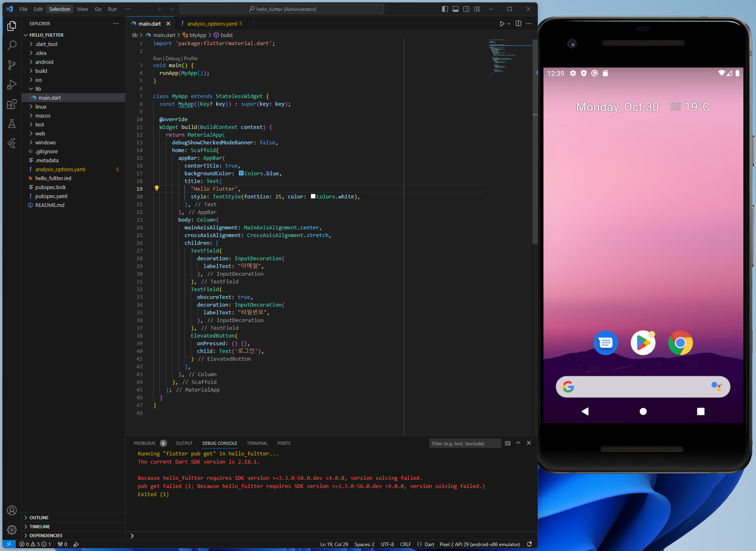Click the command center search box

pos(282,9)
